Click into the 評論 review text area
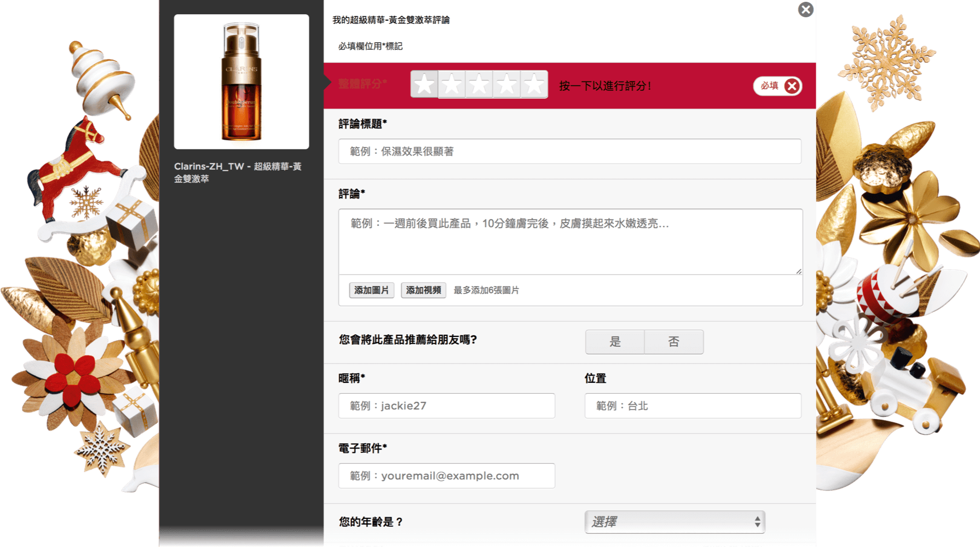This screenshot has height=547, width=980. 570,241
